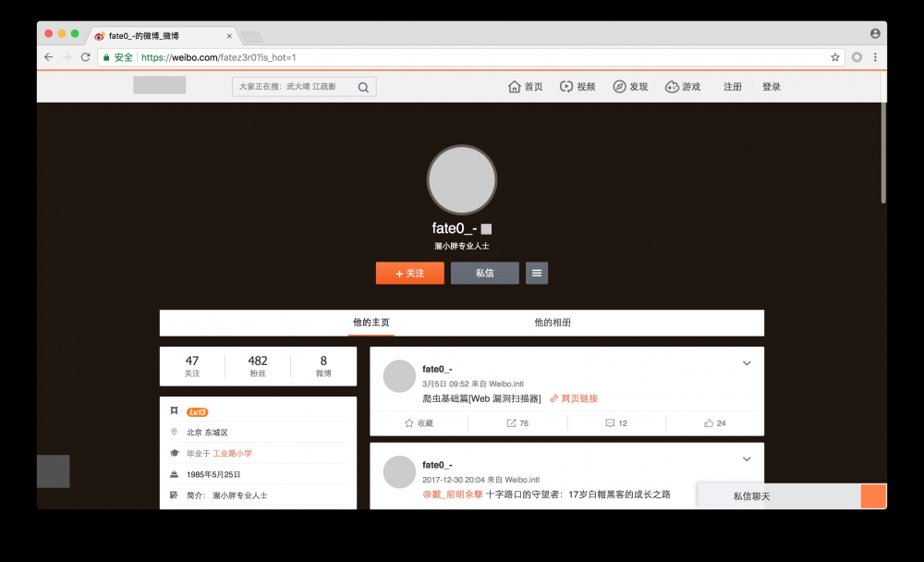Favorite the first post via 收藏 star

(421, 422)
